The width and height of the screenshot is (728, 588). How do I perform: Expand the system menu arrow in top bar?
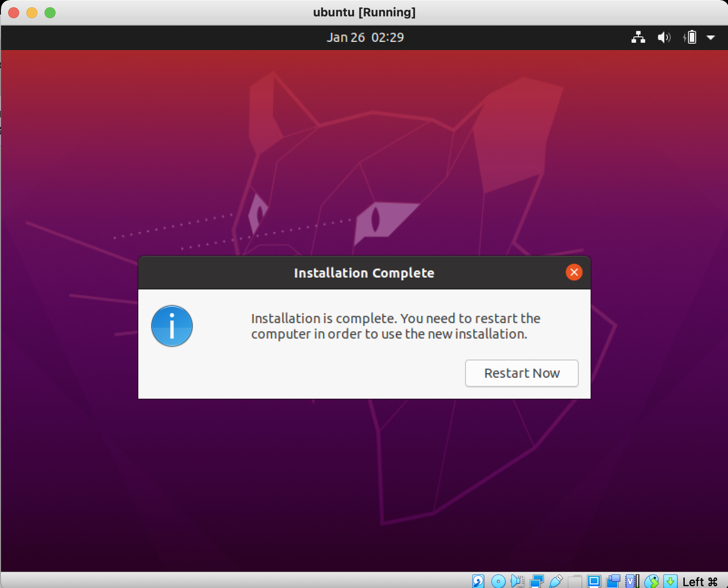coord(711,37)
